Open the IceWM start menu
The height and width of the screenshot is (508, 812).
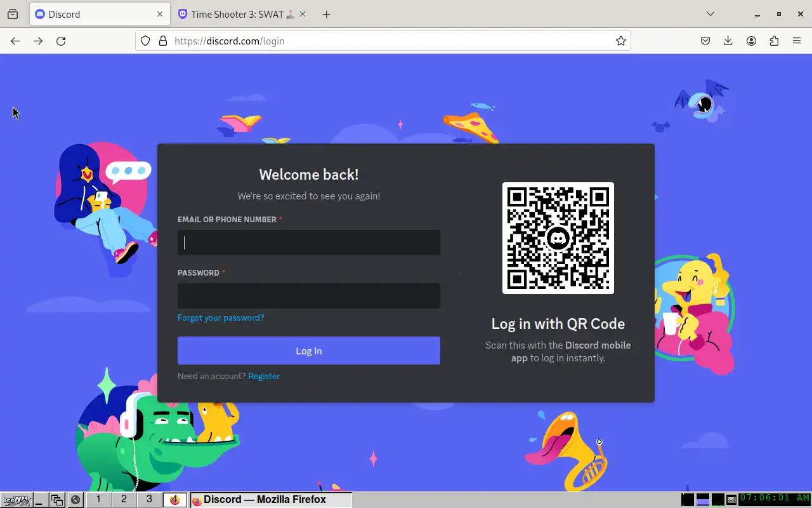[x=16, y=500]
